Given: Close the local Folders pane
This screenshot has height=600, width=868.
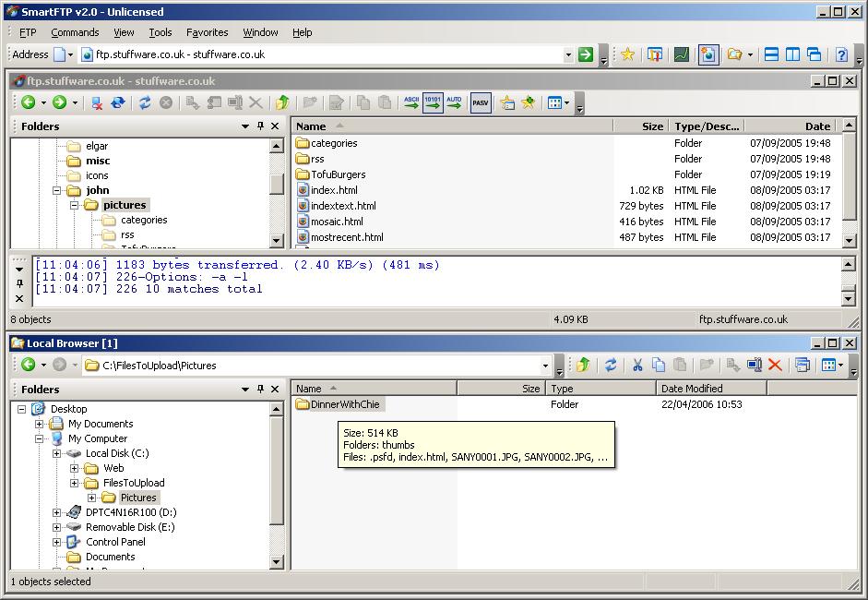Looking at the screenshot, I should [x=275, y=389].
